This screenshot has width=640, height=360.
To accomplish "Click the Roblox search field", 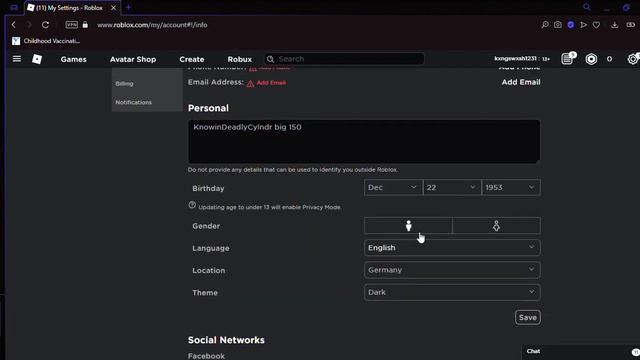I will (344, 59).
